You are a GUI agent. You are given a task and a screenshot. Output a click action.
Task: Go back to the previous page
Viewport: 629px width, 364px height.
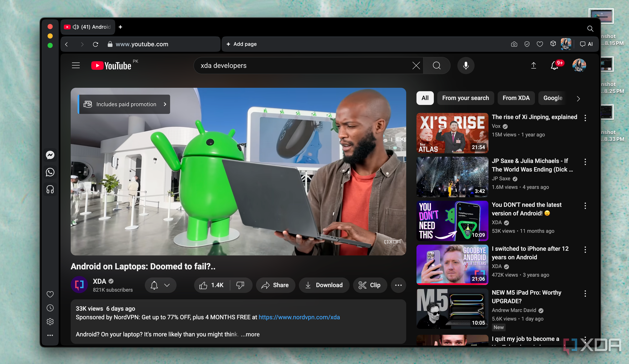[x=66, y=44]
